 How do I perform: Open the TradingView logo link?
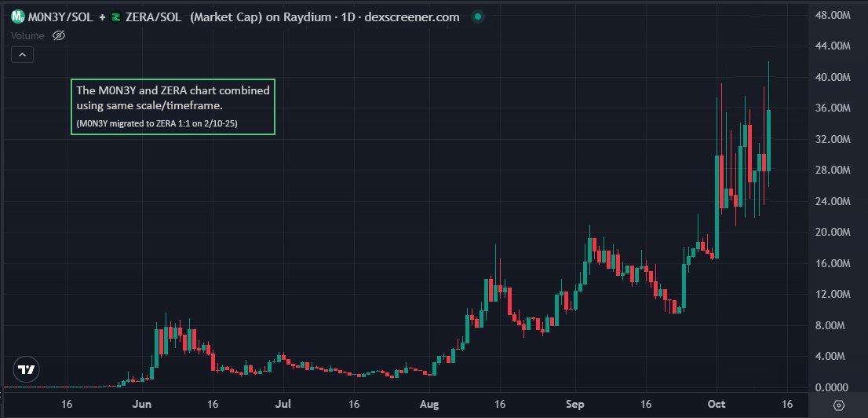[27, 369]
